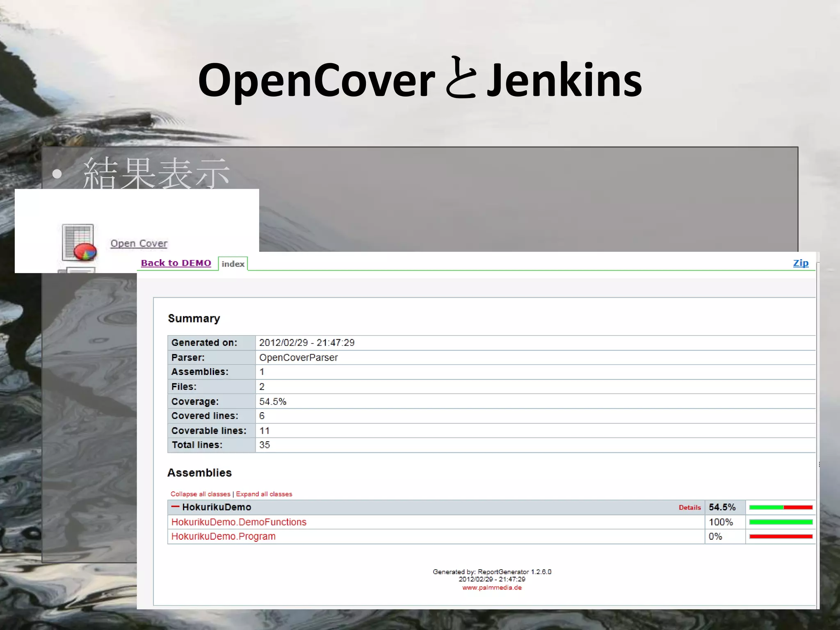Image resolution: width=840 pixels, height=630 pixels.
Task: Collapse the HokurikuDemo assembly with minus icon
Action: coord(175,507)
